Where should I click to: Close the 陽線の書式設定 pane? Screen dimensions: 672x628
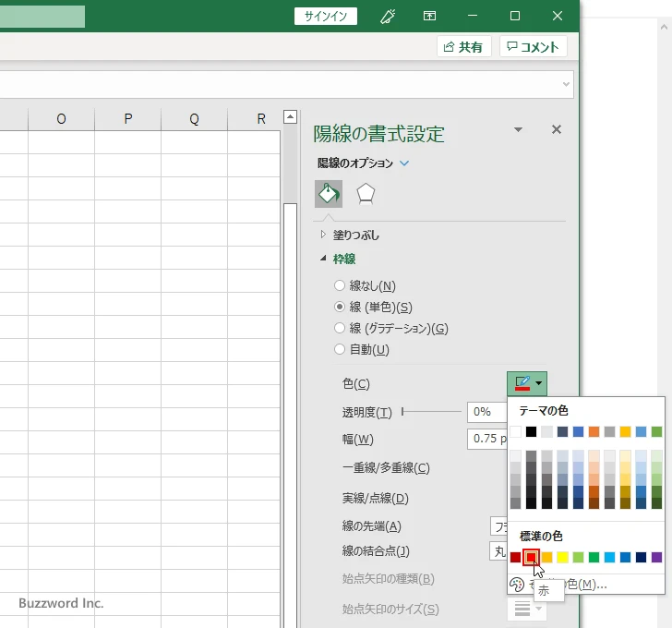tap(557, 129)
